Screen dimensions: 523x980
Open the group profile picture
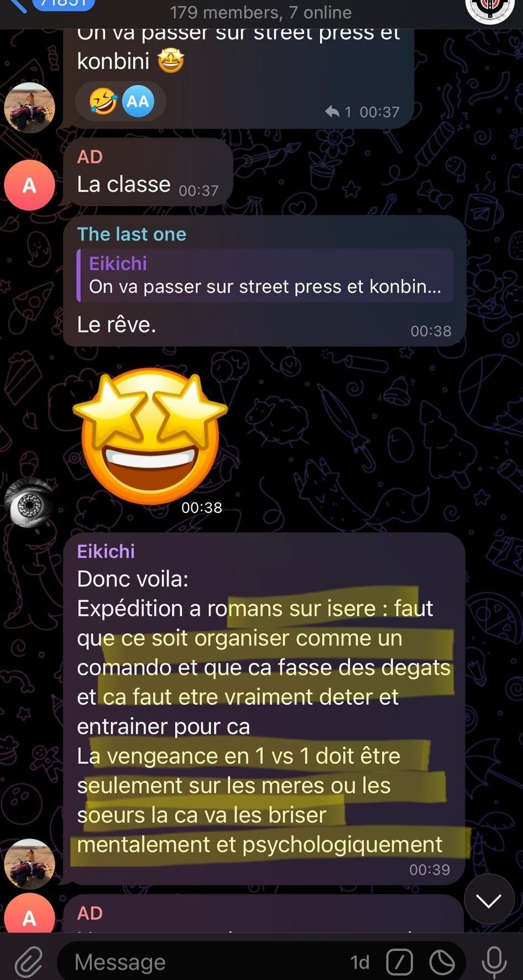point(490,9)
